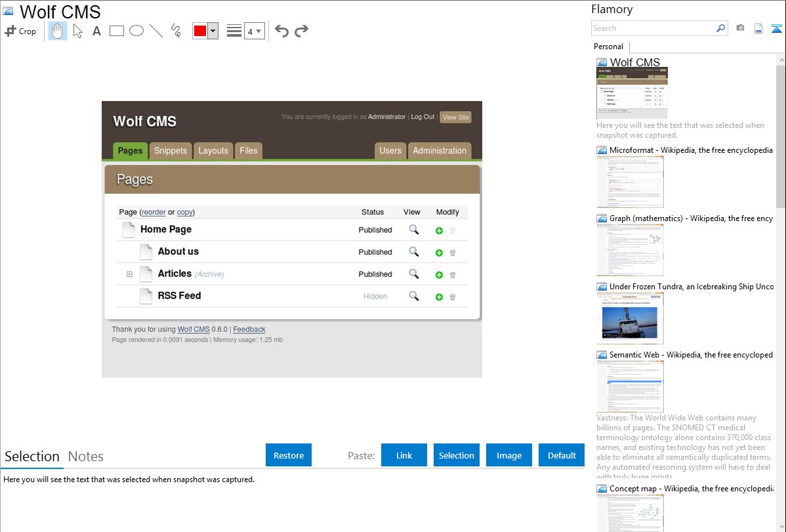
Task: Pick the ellipse drawing tool
Action: [136, 31]
